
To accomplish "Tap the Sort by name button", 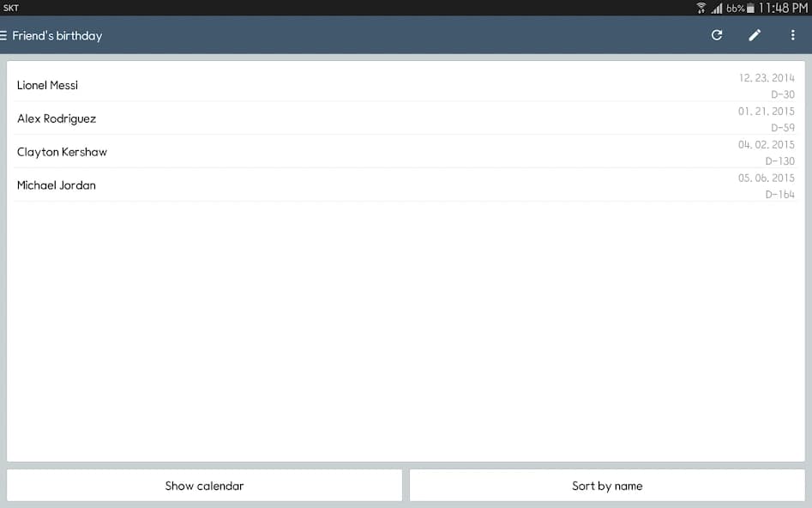I will [x=607, y=485].
